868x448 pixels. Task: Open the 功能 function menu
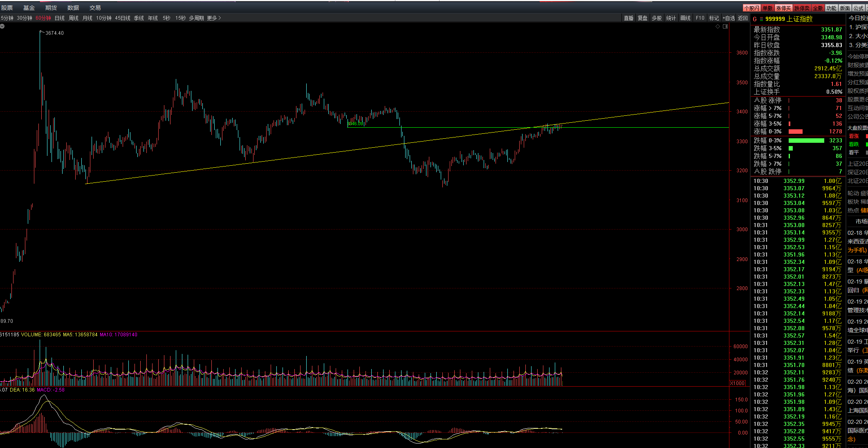click(832, 8)
